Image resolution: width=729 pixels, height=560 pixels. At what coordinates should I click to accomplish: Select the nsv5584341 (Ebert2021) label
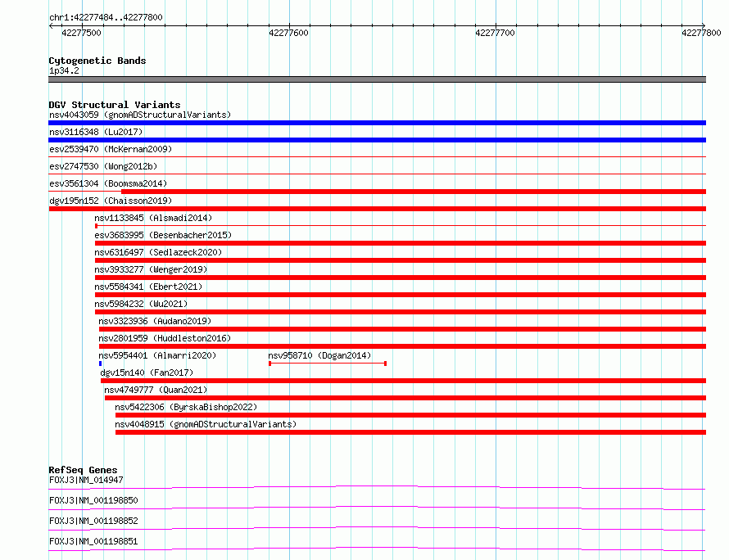pos(148,287)
